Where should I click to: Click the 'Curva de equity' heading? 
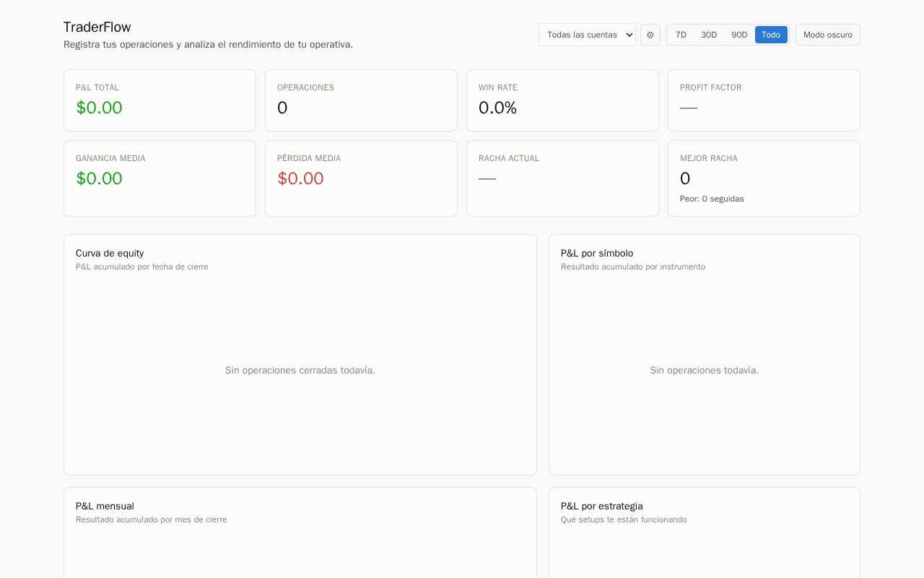pyautogui.click(x=110, y=254)
